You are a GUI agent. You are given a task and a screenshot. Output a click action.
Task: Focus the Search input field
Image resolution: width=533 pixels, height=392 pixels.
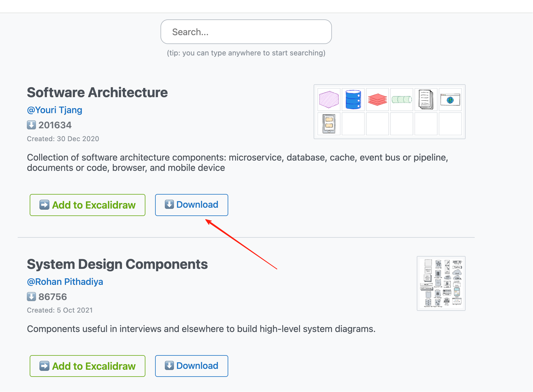tap(246, 32)
